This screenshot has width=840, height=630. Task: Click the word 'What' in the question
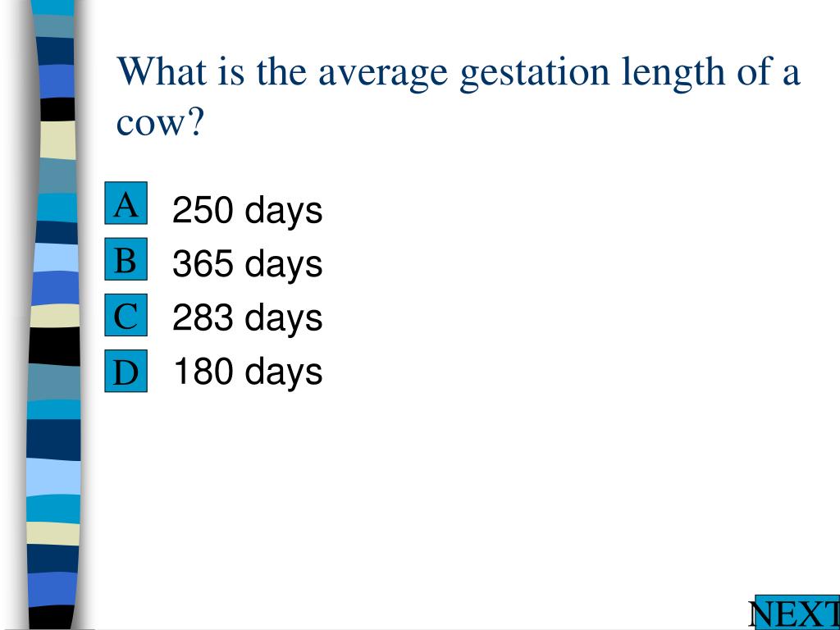[162, 71]
